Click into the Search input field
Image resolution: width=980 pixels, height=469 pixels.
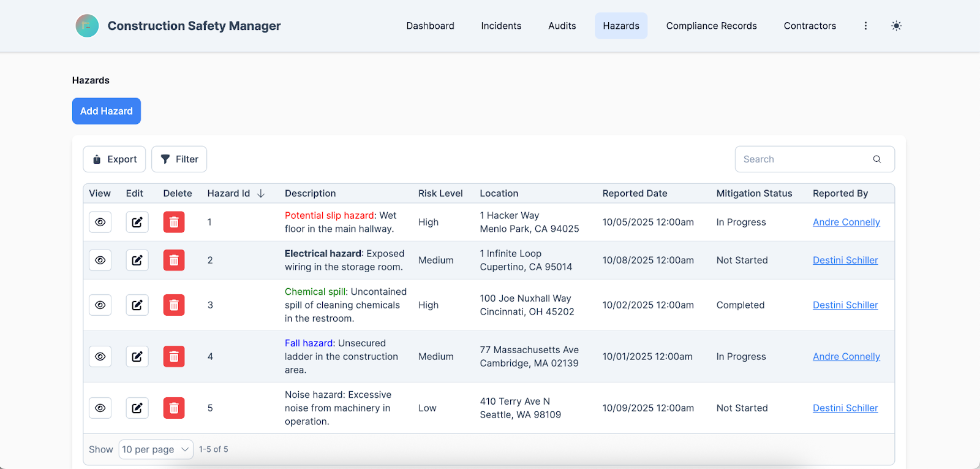[x=802, y=159]
